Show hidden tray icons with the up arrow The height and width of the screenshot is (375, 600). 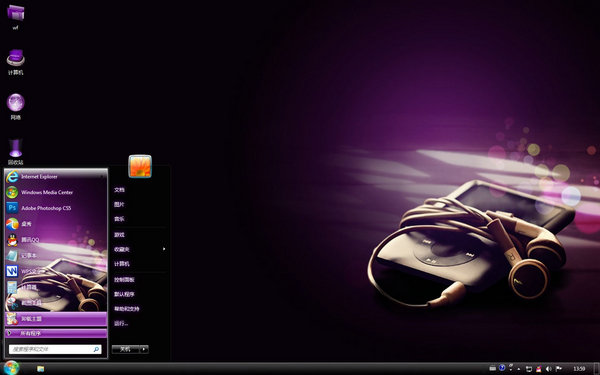point(519,369)
